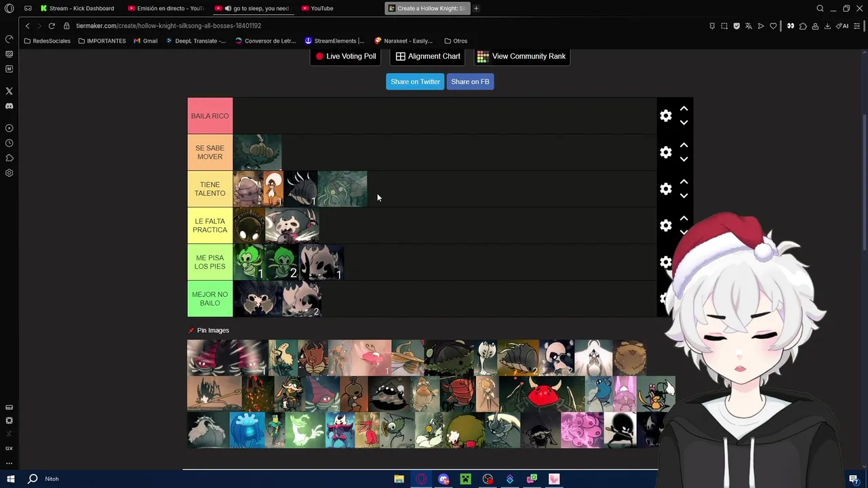Open settings gear for LE FALTA PRACTICA tier
Screen dimensions: 868x488
[x=666, y=226]
